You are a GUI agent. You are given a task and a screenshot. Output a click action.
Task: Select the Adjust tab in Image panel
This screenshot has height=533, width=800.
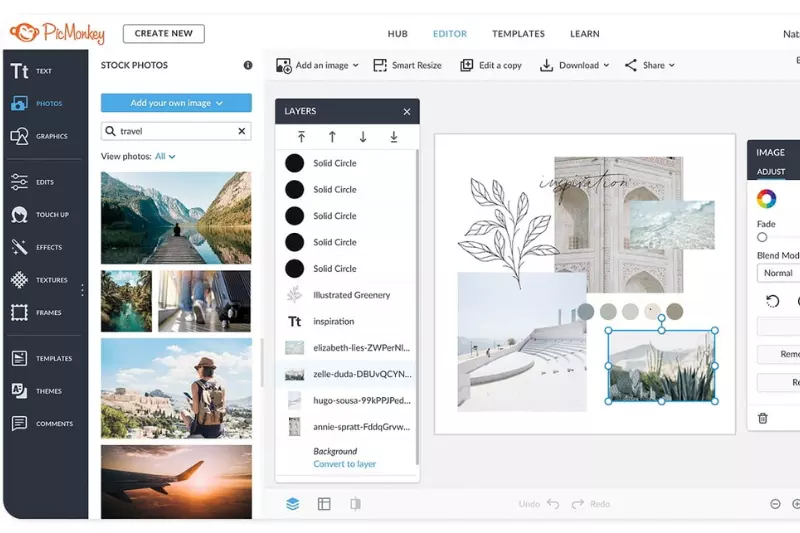(x=771, y=172)
